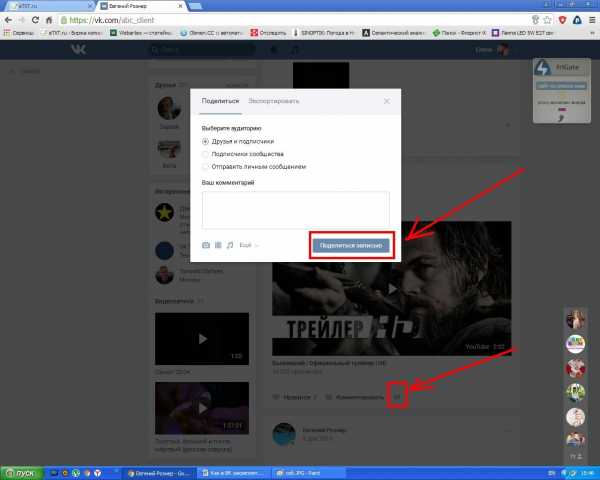Play the trailer video in the post

point(392,289)
